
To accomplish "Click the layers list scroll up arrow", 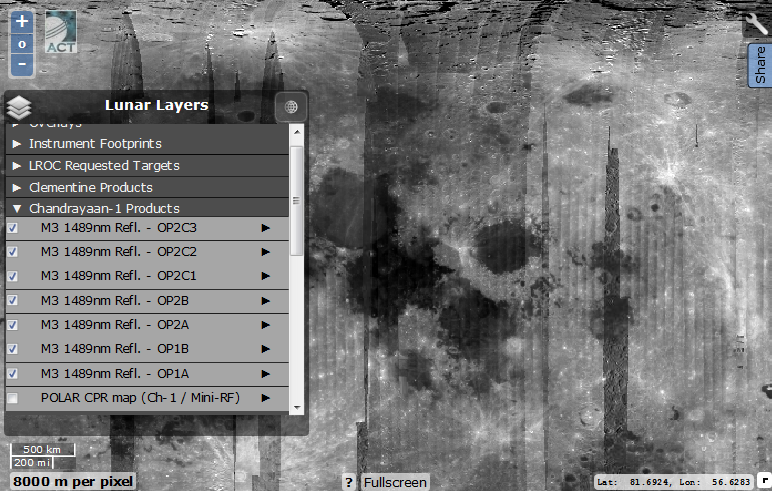I will click(x=296, y=132).
